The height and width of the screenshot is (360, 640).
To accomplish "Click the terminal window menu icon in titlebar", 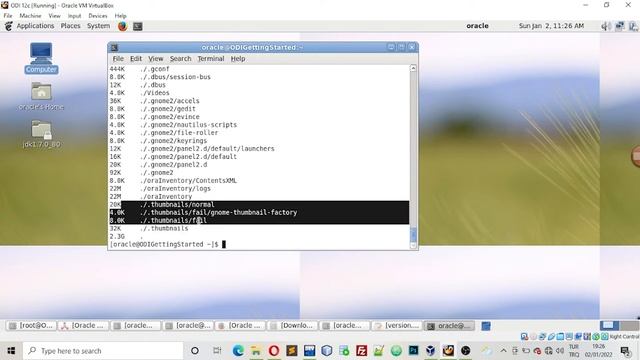I will 115,47.
